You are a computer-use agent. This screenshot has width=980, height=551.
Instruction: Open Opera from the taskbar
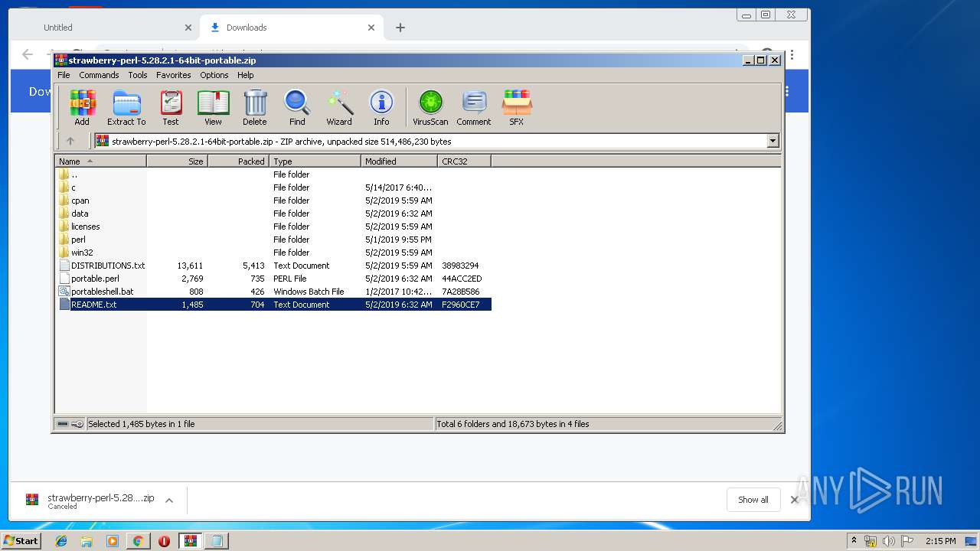164,541
